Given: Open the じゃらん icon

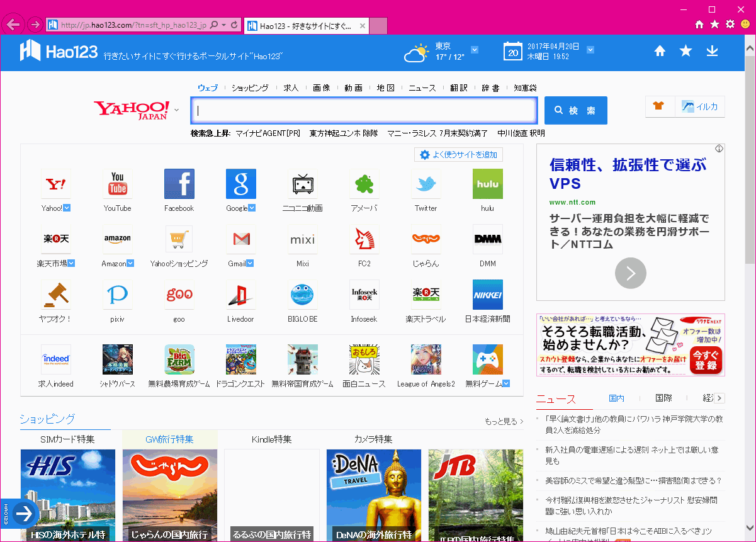Looking at the screenshot, I should 426,239.
